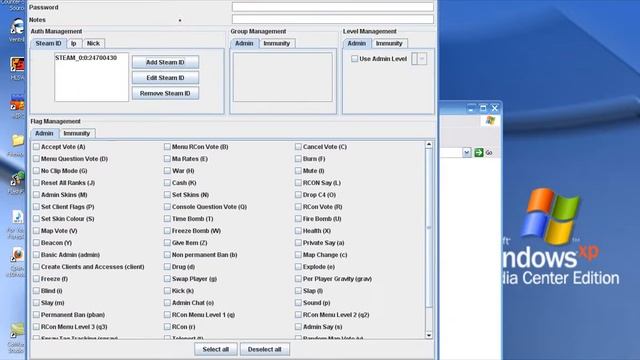Enable the Use Admin Level checkbox
Viewport: 640px width, 360px height.
point(354,59)
